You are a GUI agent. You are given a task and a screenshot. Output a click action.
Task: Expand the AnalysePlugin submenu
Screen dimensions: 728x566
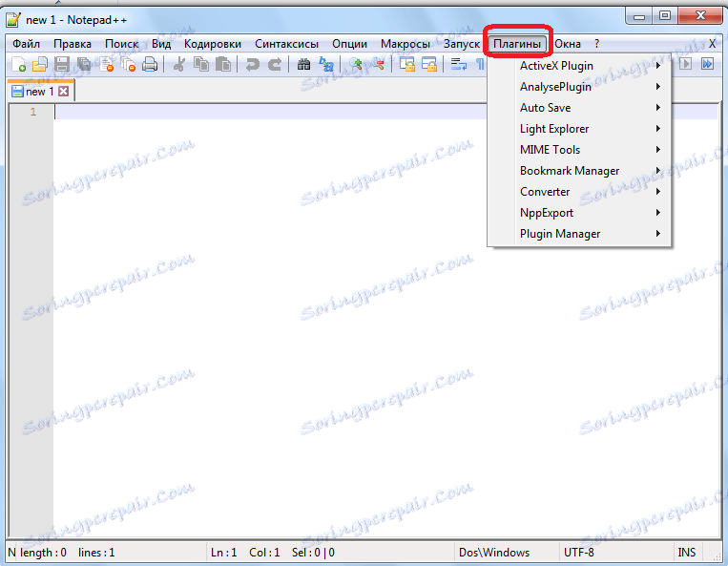[x=579, y=86]
